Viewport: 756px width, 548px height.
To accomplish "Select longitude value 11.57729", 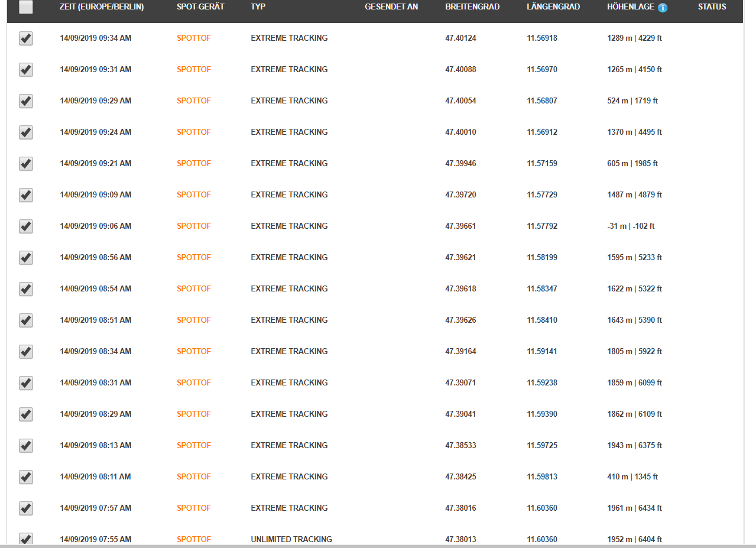I will click(542, 195).
